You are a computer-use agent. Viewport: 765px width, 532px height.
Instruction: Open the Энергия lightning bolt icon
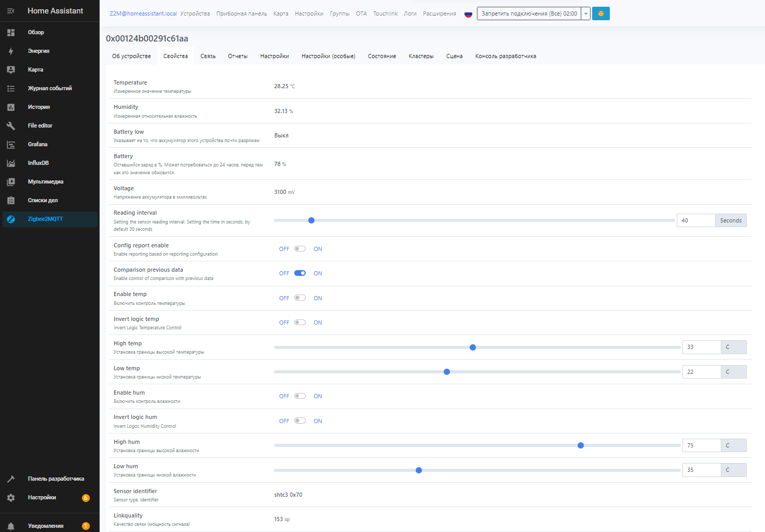tap(11, 51)
